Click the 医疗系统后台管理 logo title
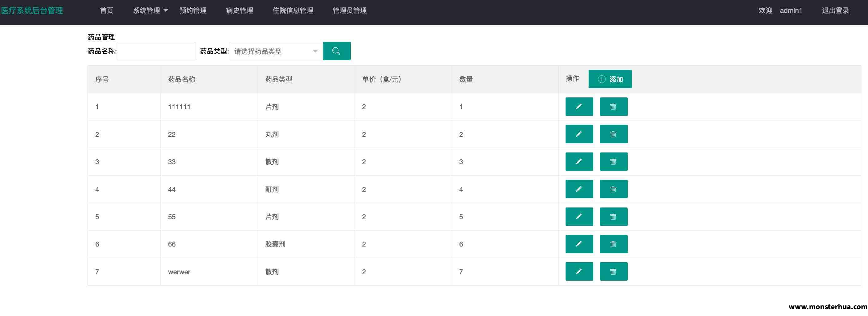868x316 pixels. (x=32, y=11)
